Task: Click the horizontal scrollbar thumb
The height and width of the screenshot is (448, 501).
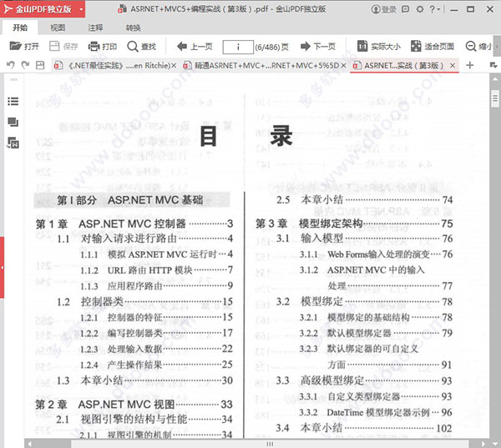Action: (270, 444)
